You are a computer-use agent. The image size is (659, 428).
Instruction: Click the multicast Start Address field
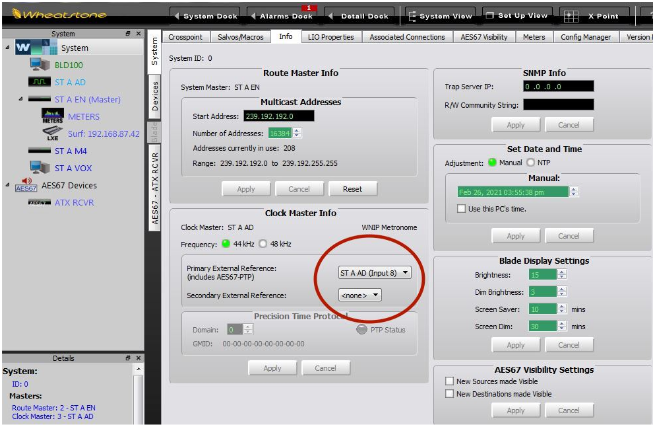[279, 116]
